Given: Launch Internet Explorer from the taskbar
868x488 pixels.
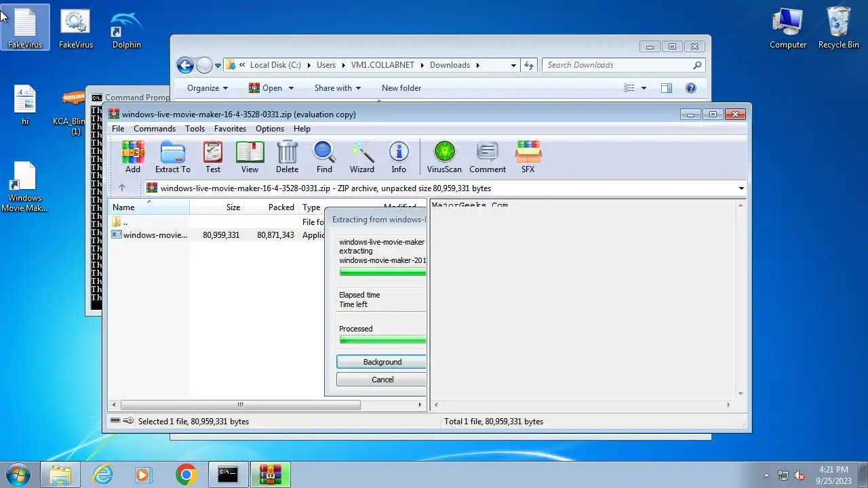Looking at the screenshot, I should [103, 474].
